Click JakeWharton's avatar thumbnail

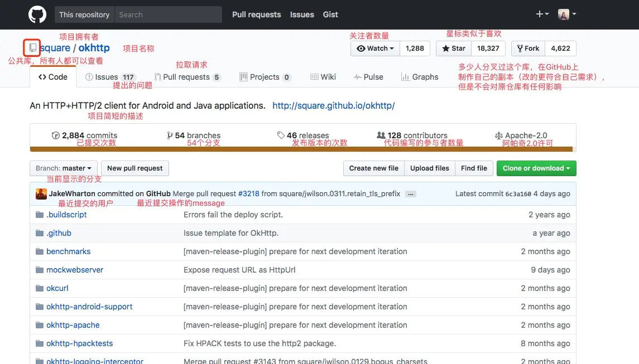41,194
